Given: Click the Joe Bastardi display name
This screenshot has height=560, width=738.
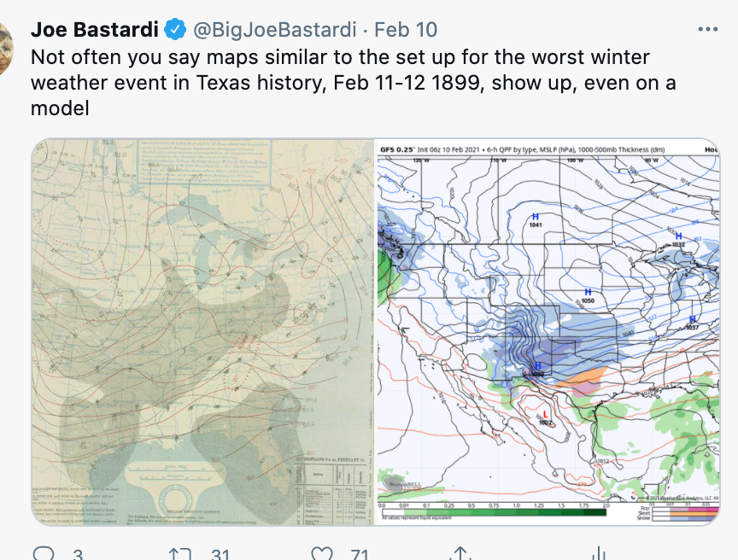Looking at the screenshot, I should 95,30.
